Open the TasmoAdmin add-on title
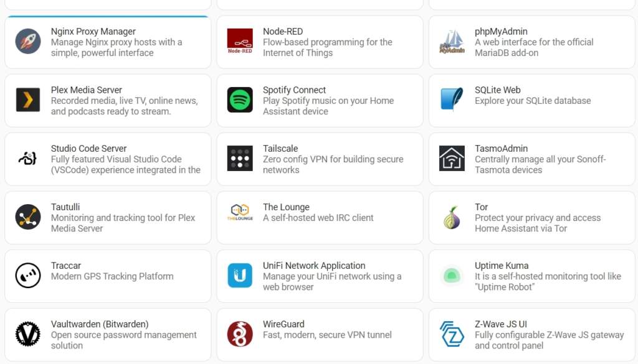638x364 pixels. point(501,149)
